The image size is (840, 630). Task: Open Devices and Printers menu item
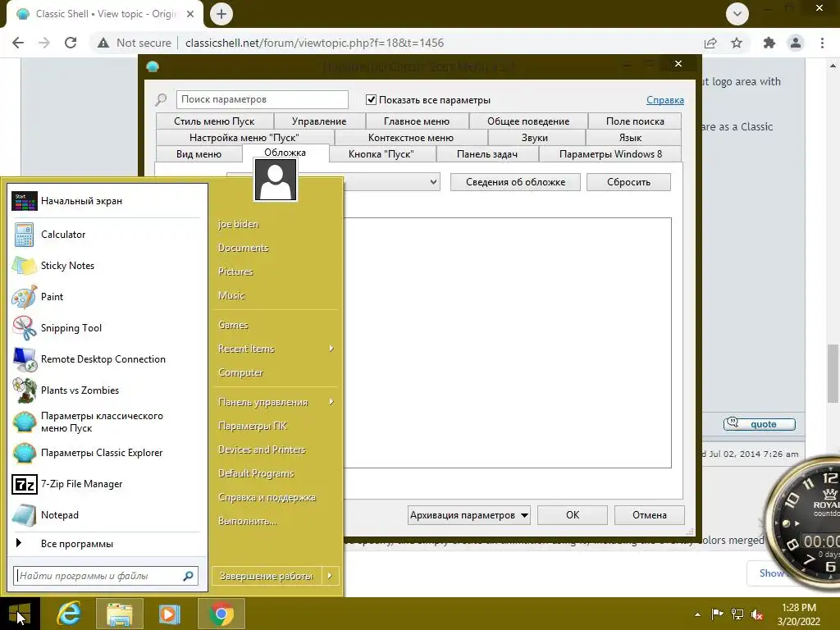tap(276, 450)
